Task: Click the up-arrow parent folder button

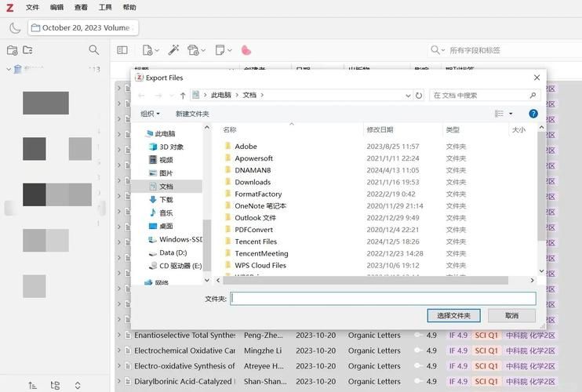Action: (183, 96)
